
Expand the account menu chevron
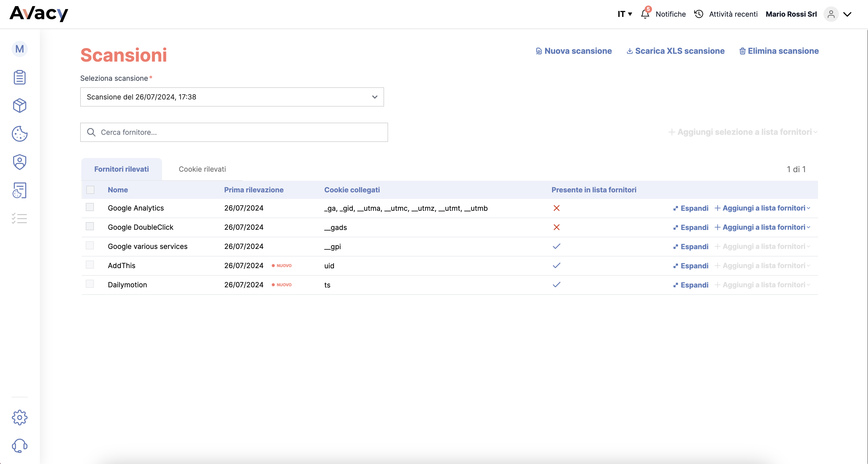click(847, 14)
